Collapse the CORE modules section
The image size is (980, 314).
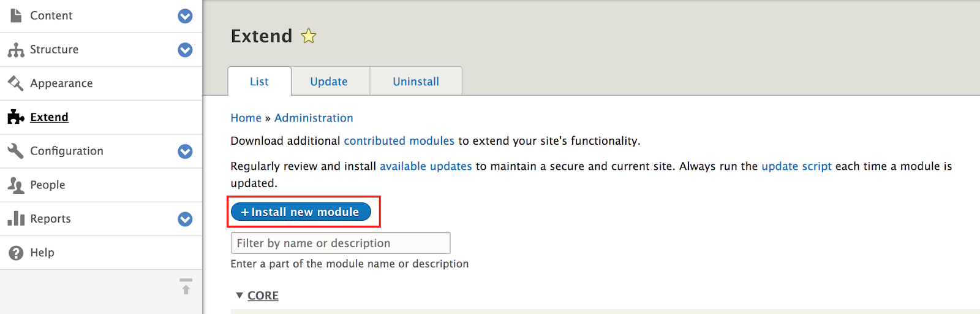(257, 296)
